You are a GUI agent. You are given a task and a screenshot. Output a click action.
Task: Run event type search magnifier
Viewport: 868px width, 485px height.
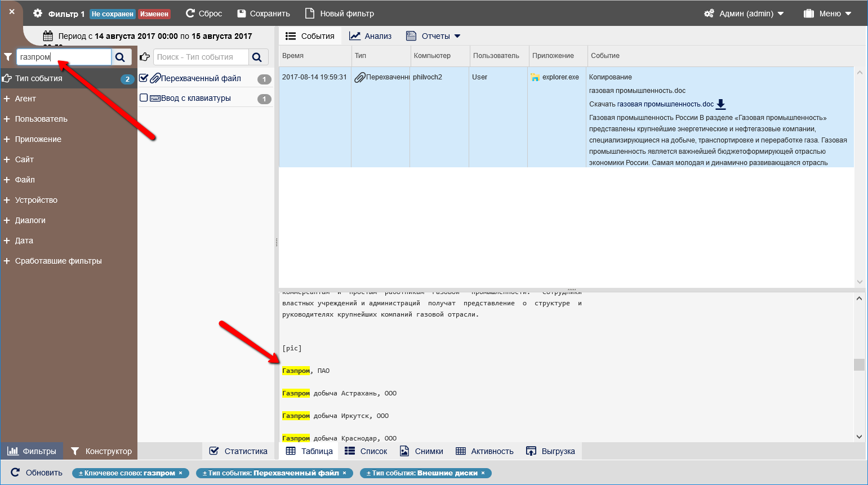pyautogui.click(x=258, y=57)
